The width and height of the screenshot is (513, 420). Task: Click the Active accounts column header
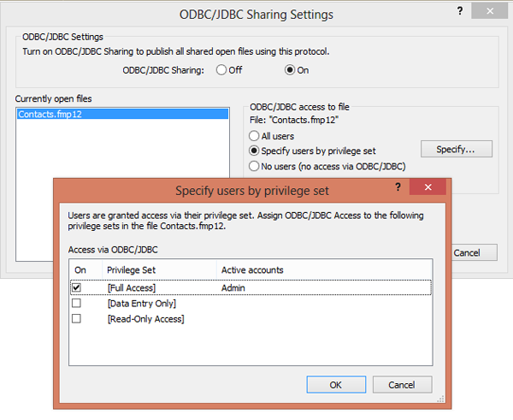click(252, 270)
